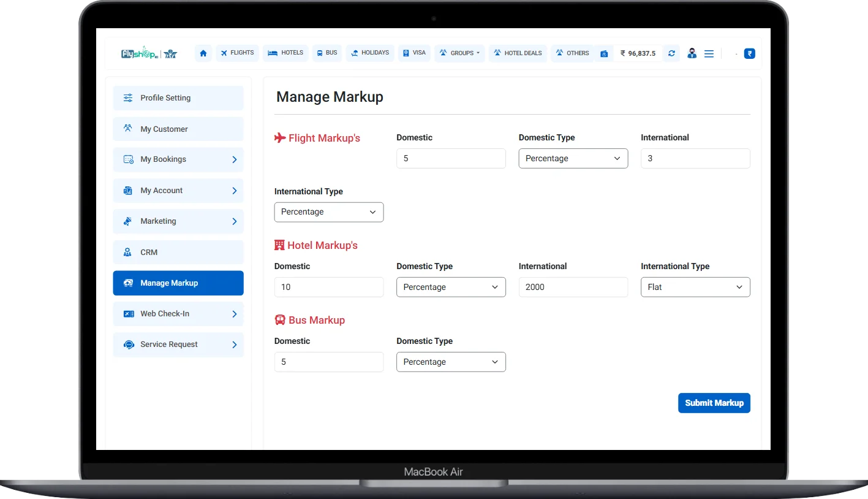Change Hotel International Type from Flat
The width and height of the screenshot is (868, 499).
(695, 287)
